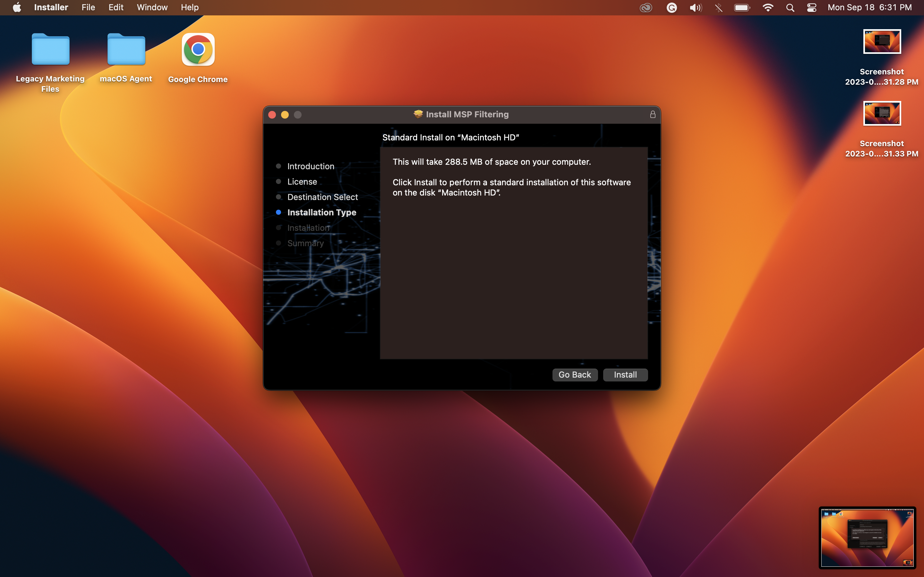Viewport: 924px width, 577px height.
Task: Click the package icon in the installer title bar
Action: pyautogui.click(x=417, y=114)
